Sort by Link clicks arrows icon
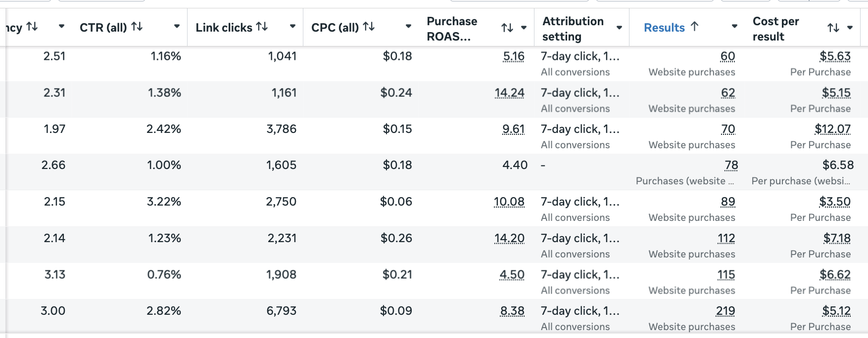This screenshot has width=868, height=338. [262, 27]
